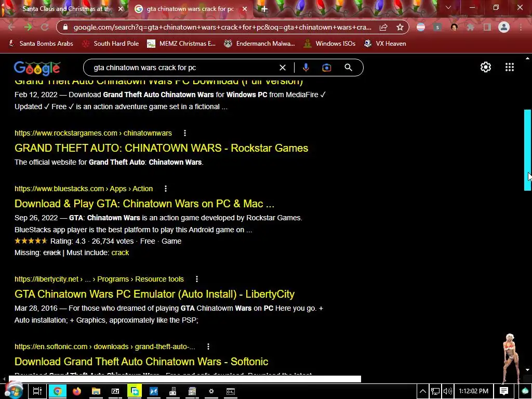This screenshot has width=532, height=399.
Task: Open the Santa Bombs Arabs bookmark
Action: 41,44
